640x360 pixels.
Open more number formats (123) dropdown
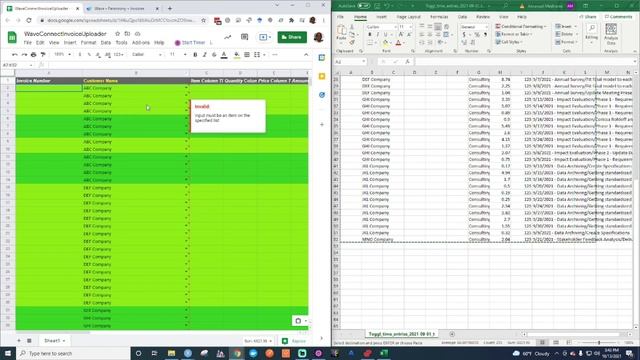[119, 55]
